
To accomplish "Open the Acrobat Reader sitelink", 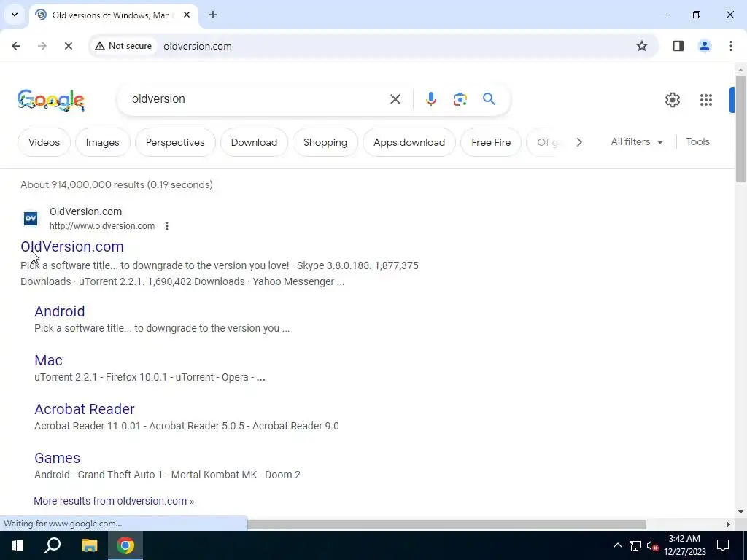I will tap(85, 409).
